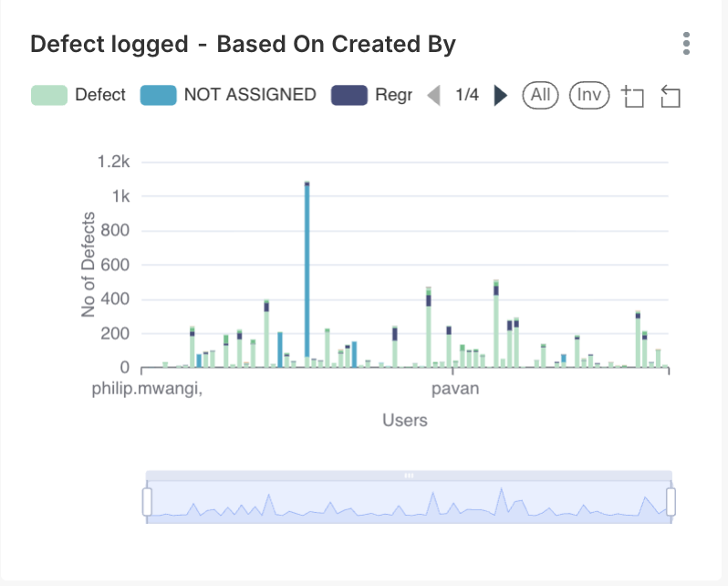
Task: Click the philip.mwangi x-axis label
Action: pos(147,390)
